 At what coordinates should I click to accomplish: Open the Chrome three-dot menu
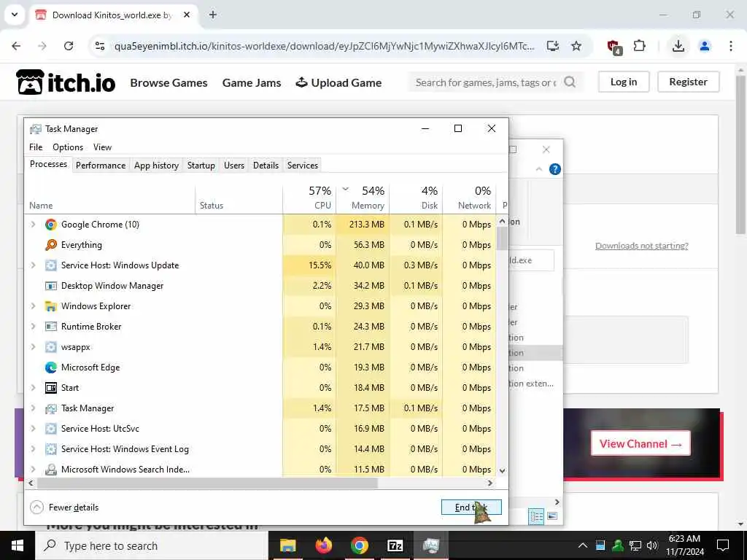pos(731,46)
